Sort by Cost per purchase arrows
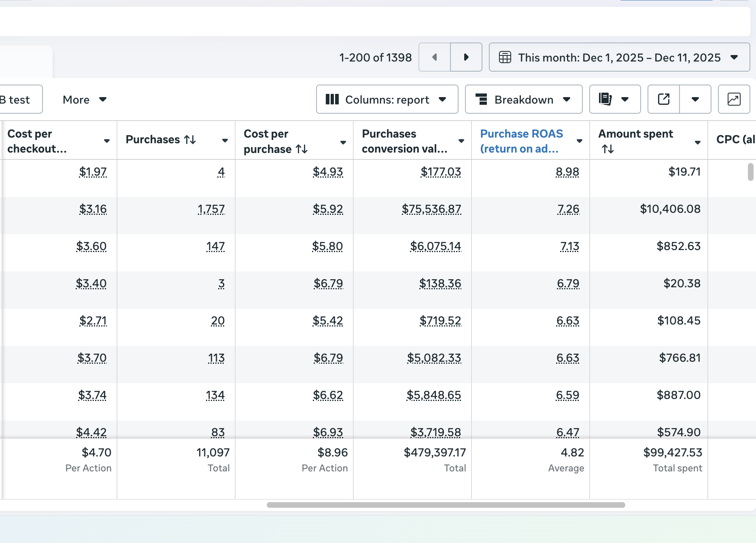756x543 pixels. click(302, 149)
